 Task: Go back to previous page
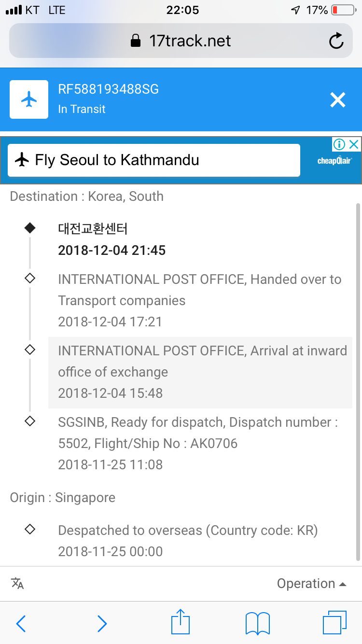pos(21,623)
